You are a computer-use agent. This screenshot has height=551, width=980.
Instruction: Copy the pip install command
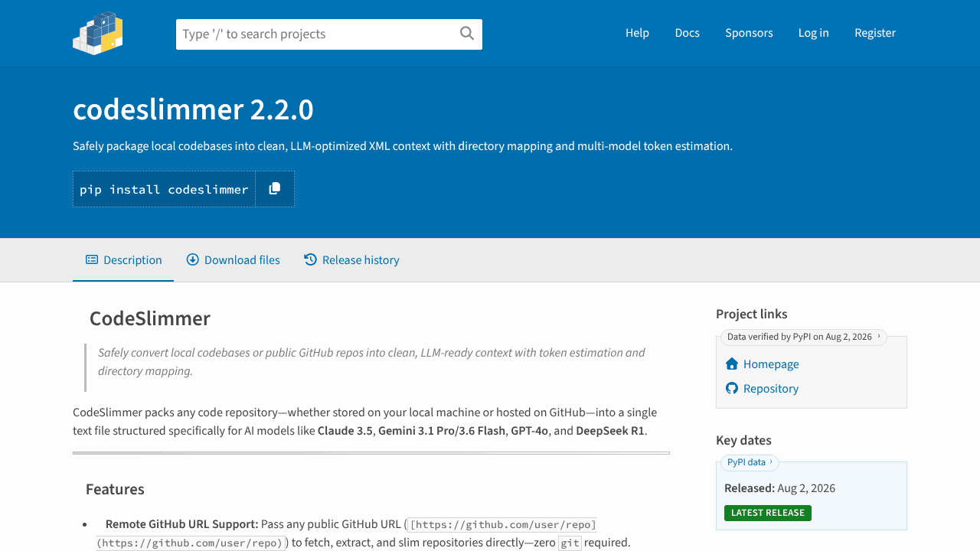point(275,189)
